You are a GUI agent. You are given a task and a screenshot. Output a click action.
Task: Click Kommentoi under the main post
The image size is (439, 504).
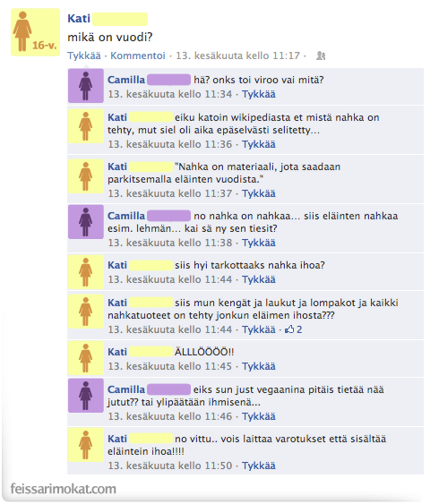[138, 56]
